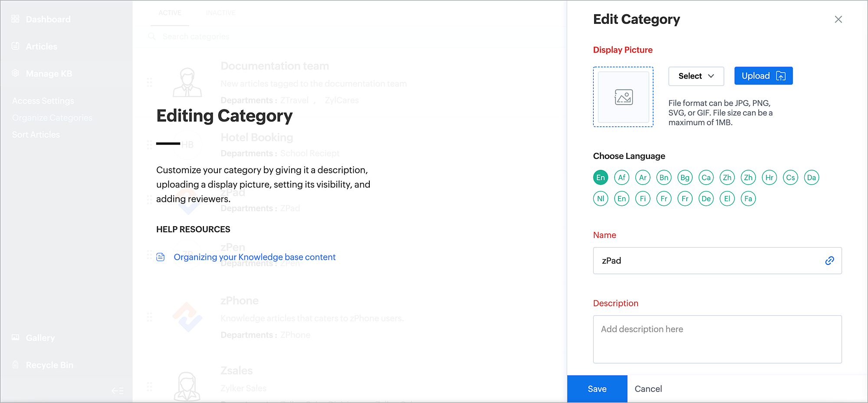Switch to the INACTIVE tab
Image resolution: width=868 pixels, height=403 pixels.
[x=220, y=13]
